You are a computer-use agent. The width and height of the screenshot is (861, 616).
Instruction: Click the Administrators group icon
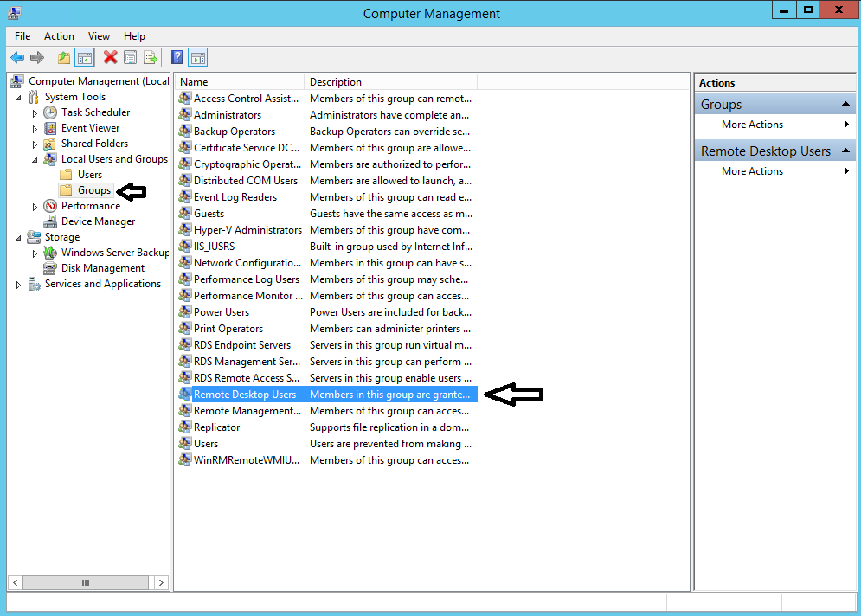coord(185,115)
